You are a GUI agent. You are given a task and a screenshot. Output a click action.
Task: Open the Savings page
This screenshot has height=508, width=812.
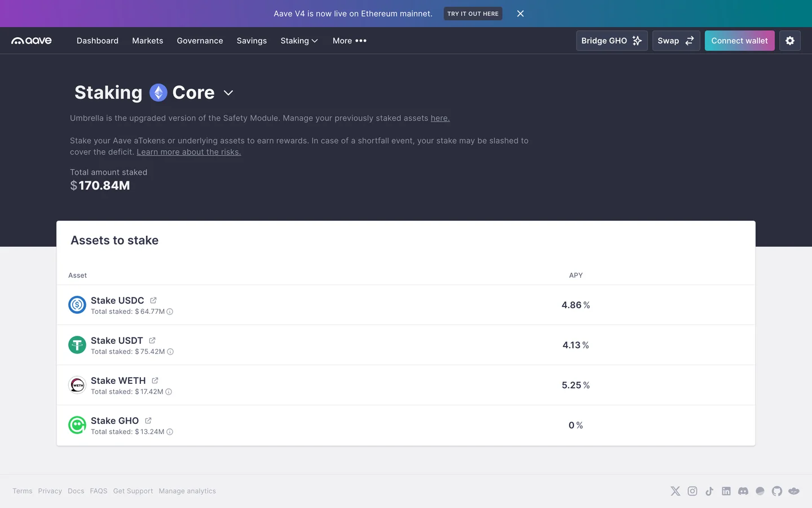tap(251, 41)
